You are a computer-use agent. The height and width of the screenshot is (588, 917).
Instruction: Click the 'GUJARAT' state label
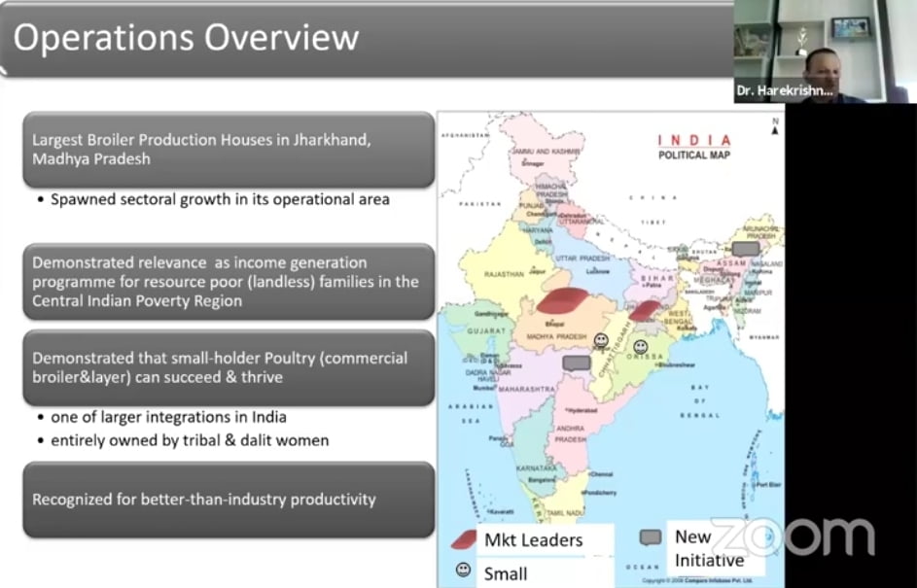tap(486, 330)
